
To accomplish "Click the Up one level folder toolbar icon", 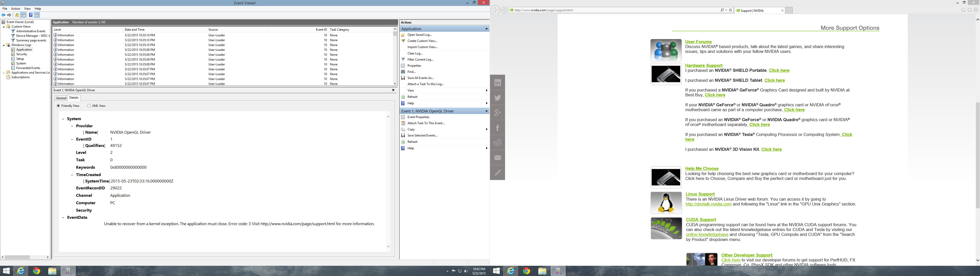I will pyautogui.click(x=17, y=15).
